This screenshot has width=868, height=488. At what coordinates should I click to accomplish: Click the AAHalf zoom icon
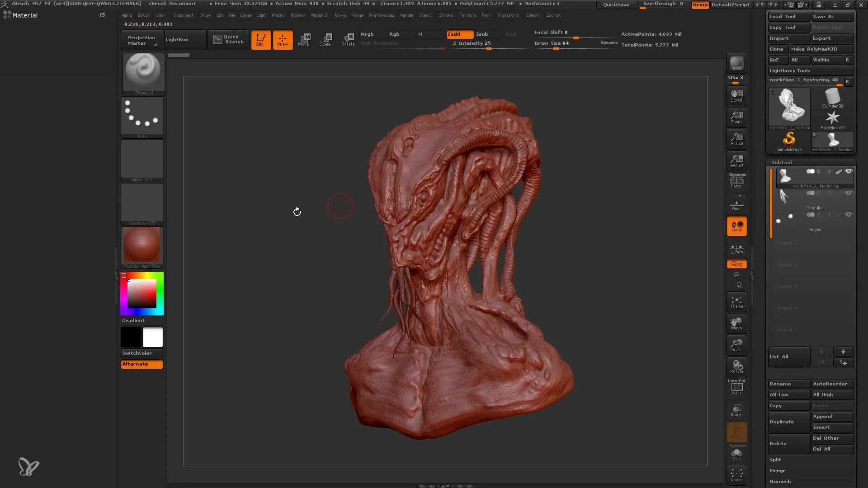tap(736, 160)
